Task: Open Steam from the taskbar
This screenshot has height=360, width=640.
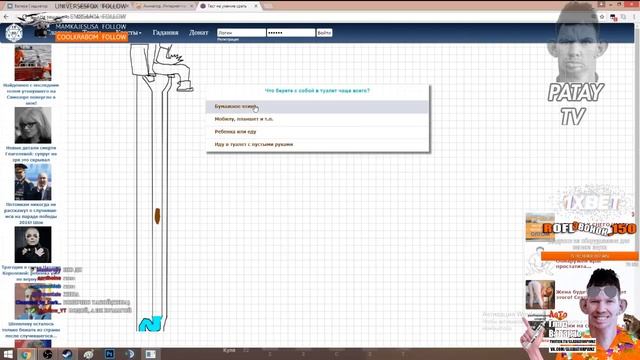Action: click(x=67, y=354)
